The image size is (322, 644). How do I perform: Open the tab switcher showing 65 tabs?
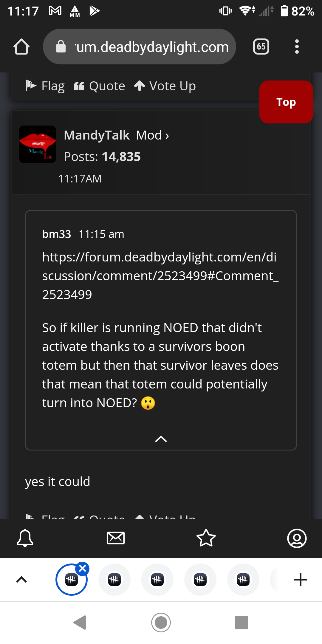point(261,47)
